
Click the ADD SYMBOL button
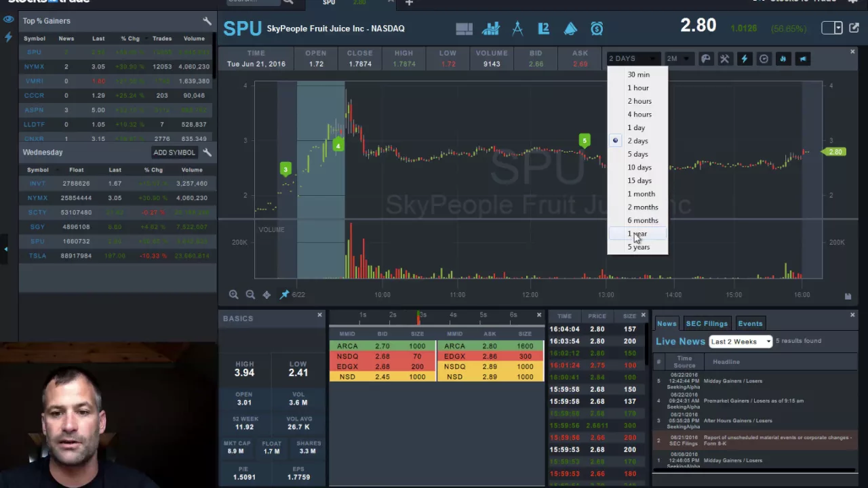point(174,152)
